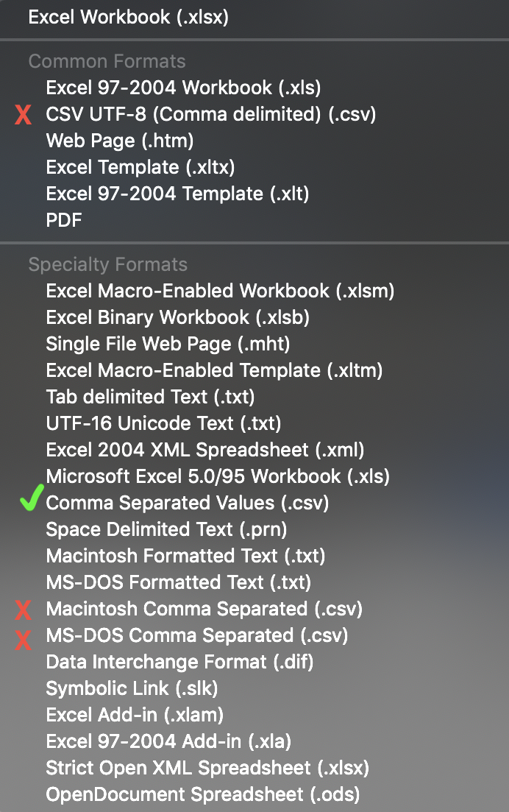Select Excel Workbook (.xlsx) format
Viewport: 509px width, 812px height.
[129, 17]
